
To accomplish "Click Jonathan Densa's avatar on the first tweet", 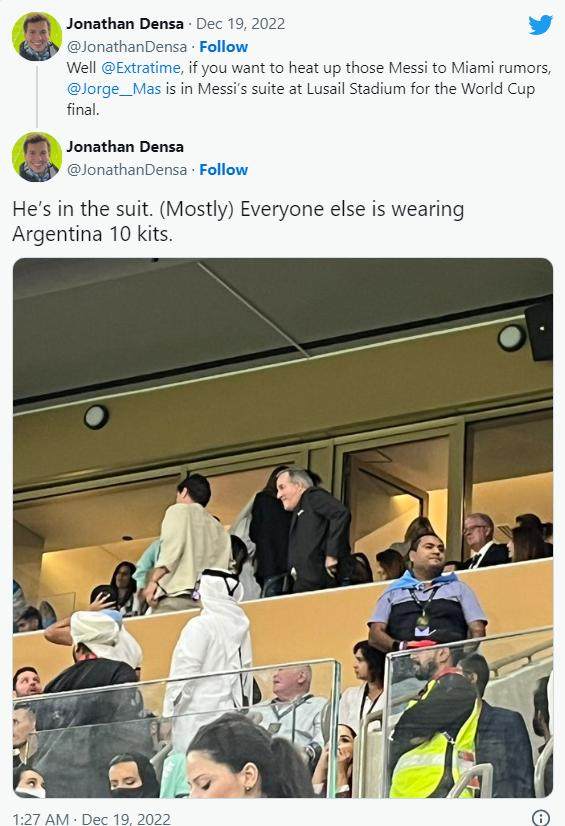I will 37,36.
